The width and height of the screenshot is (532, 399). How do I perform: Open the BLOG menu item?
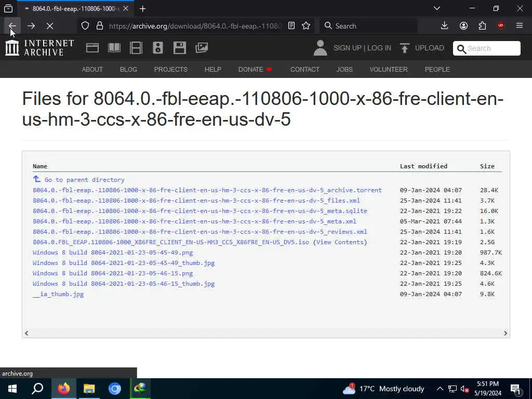point(128,69)
